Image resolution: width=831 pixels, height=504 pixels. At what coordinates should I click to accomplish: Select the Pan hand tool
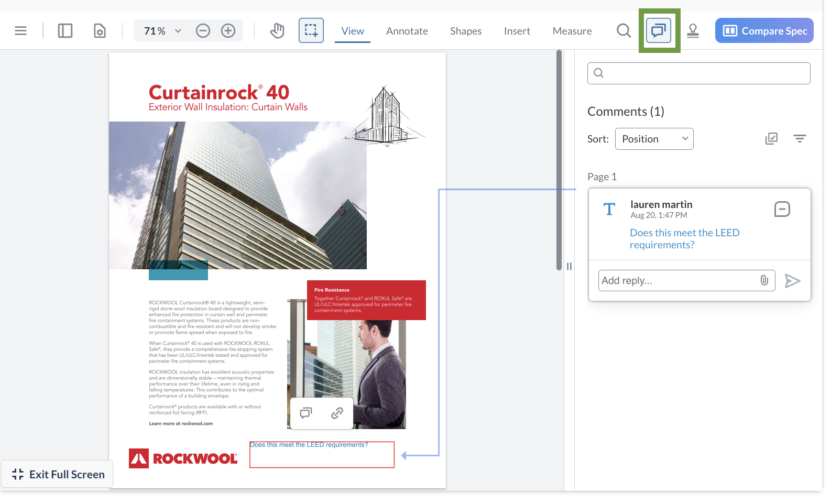coord(277,31)
